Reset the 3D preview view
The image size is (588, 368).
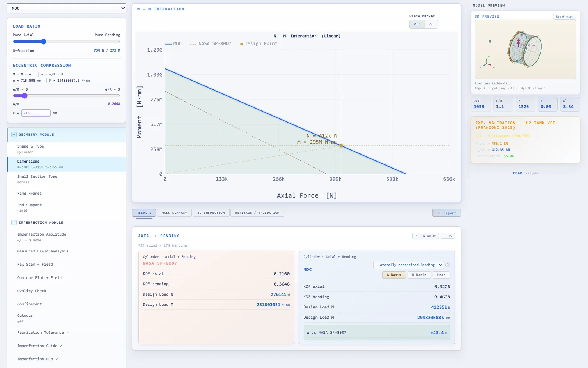point(564,17)
